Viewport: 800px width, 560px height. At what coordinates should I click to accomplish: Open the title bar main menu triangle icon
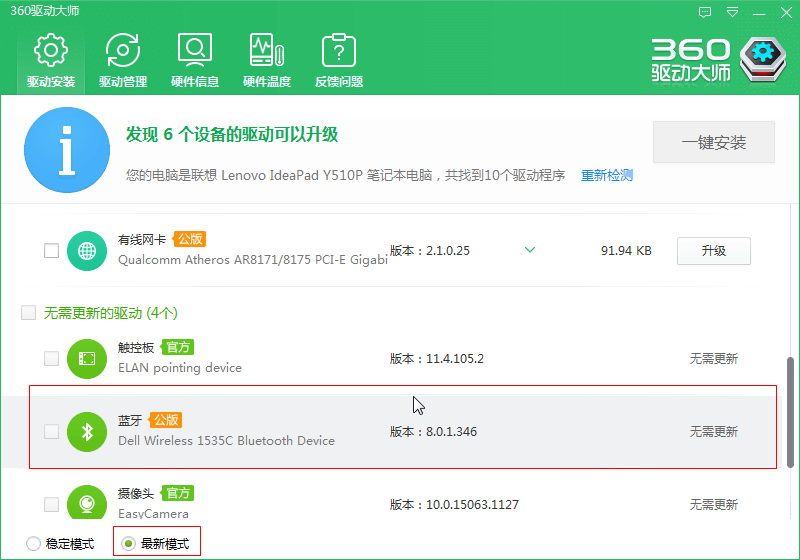pos(732,12)
